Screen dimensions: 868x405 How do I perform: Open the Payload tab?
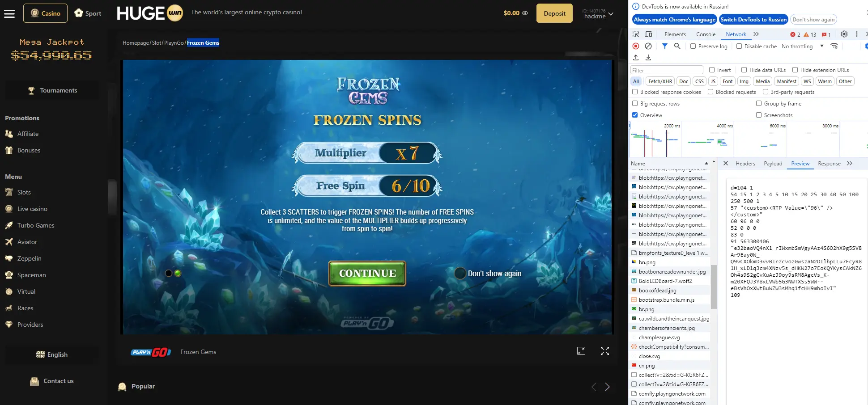[773, 164]
